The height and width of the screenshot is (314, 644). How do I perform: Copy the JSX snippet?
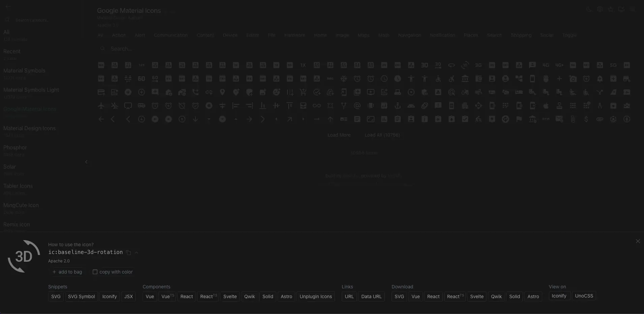128,296
